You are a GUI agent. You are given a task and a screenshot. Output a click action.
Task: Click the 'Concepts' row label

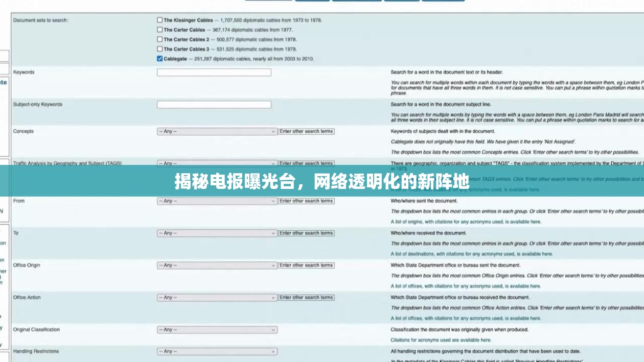pyautogui.click(x=24, y=131)
